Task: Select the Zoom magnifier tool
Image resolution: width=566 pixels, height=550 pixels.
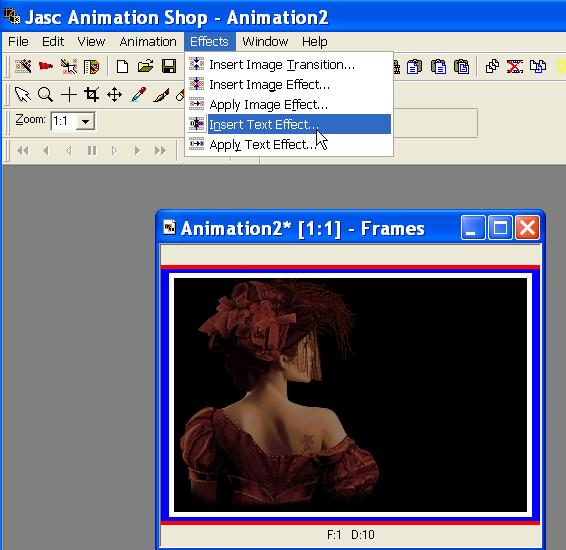Action: [45, 95]
